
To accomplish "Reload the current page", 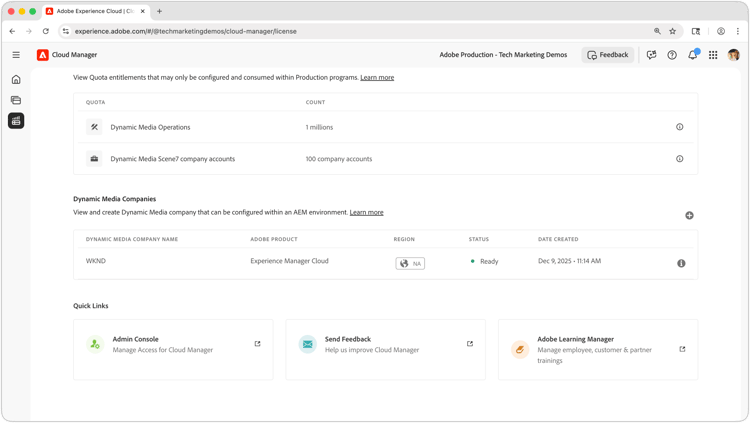I will (45, 31).
